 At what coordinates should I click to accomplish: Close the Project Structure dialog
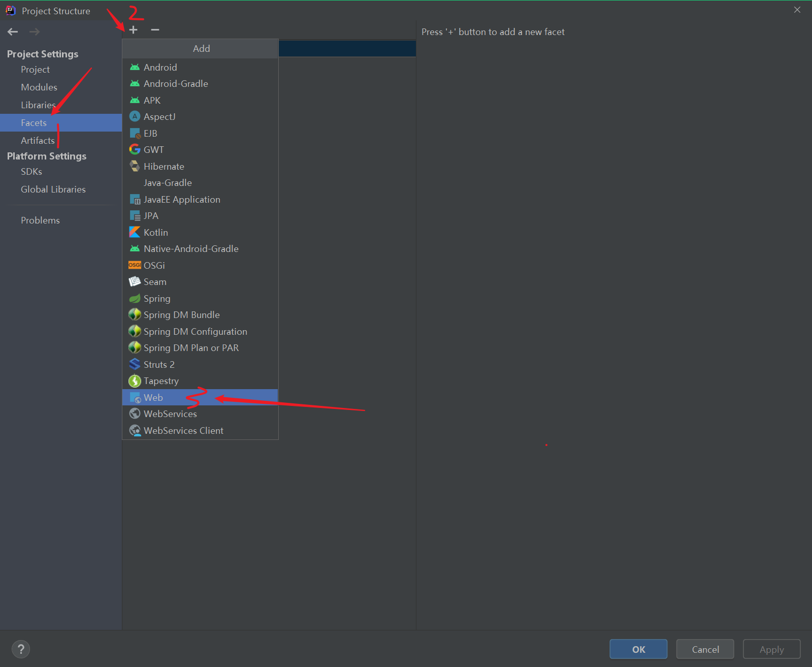tap(797, 10)
